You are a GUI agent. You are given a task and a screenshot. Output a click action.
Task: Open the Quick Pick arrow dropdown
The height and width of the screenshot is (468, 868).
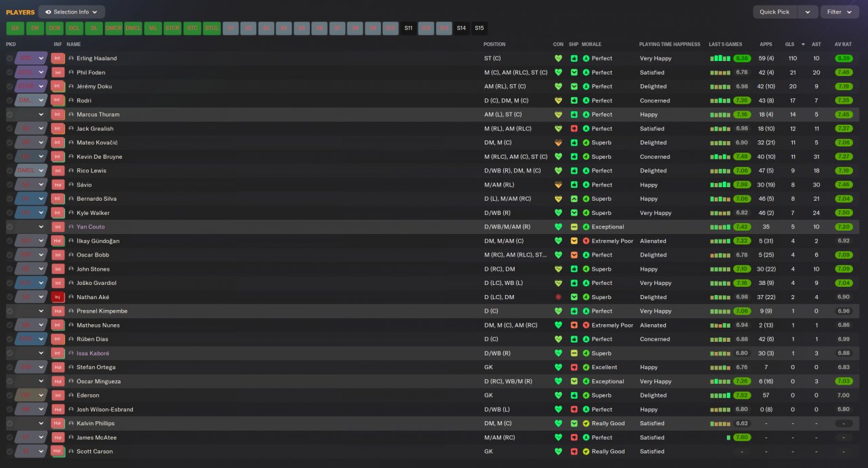807,12
